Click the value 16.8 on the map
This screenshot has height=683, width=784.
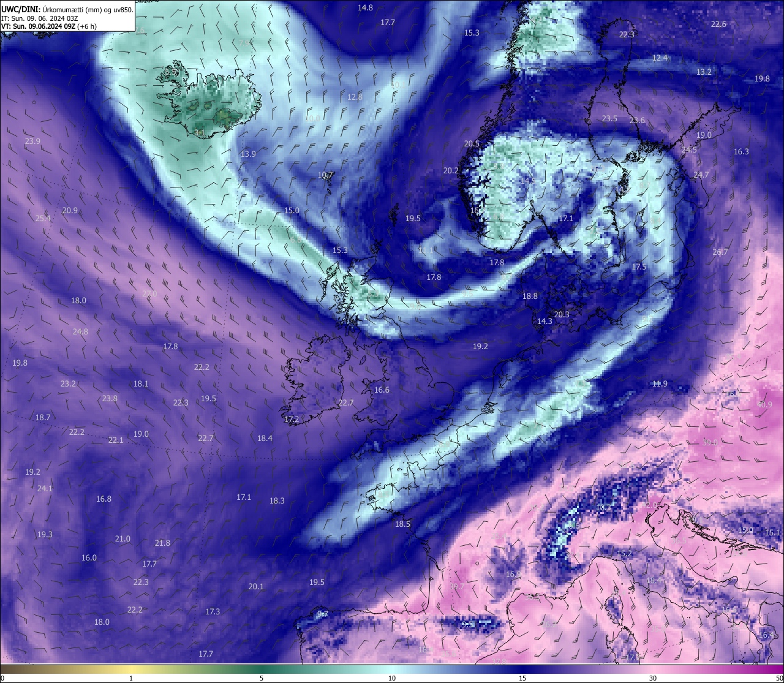coord(104,499)
